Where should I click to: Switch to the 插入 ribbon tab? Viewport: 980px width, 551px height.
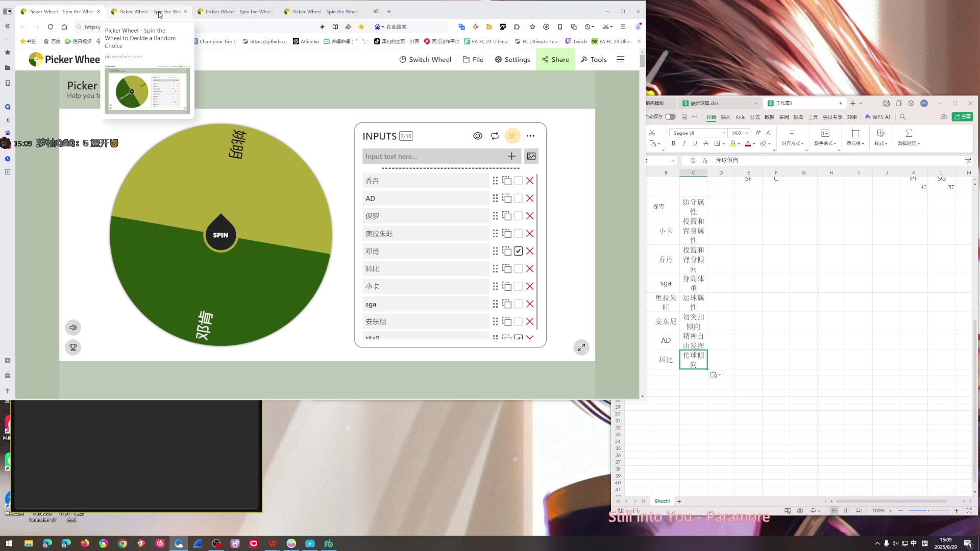pos(725,117)
